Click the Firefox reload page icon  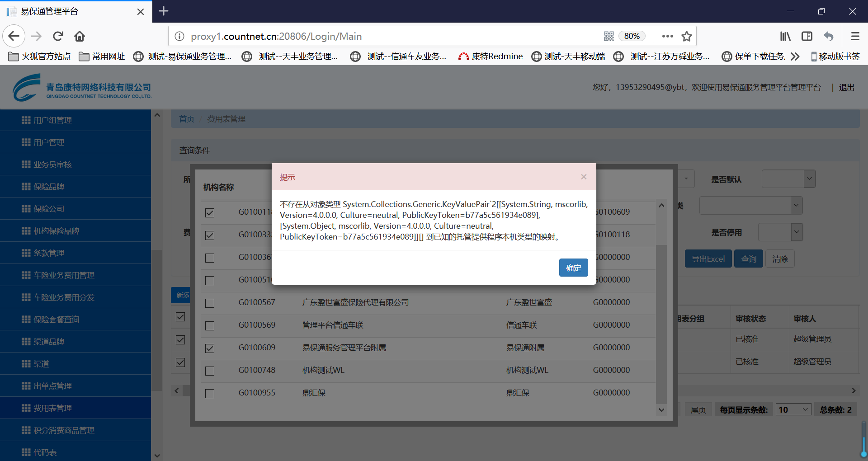pos(58,36)
